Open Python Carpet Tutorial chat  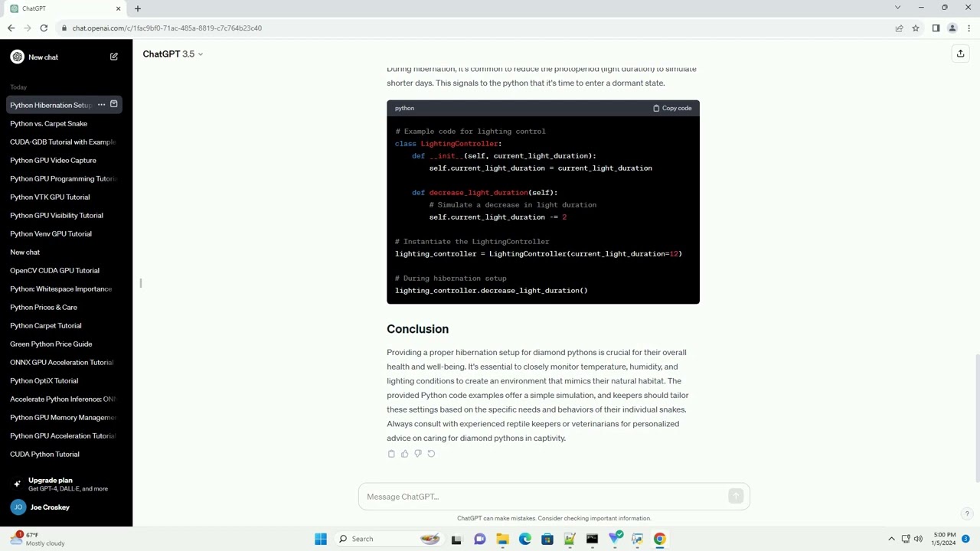click(64, 325)
